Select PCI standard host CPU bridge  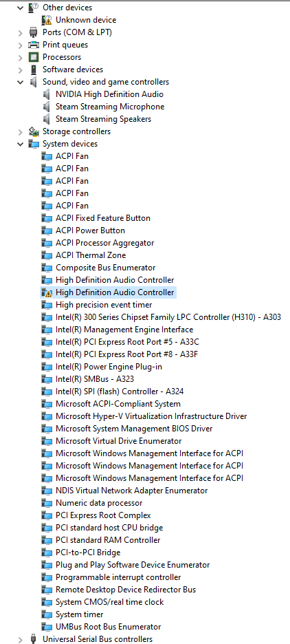point(109,527)
